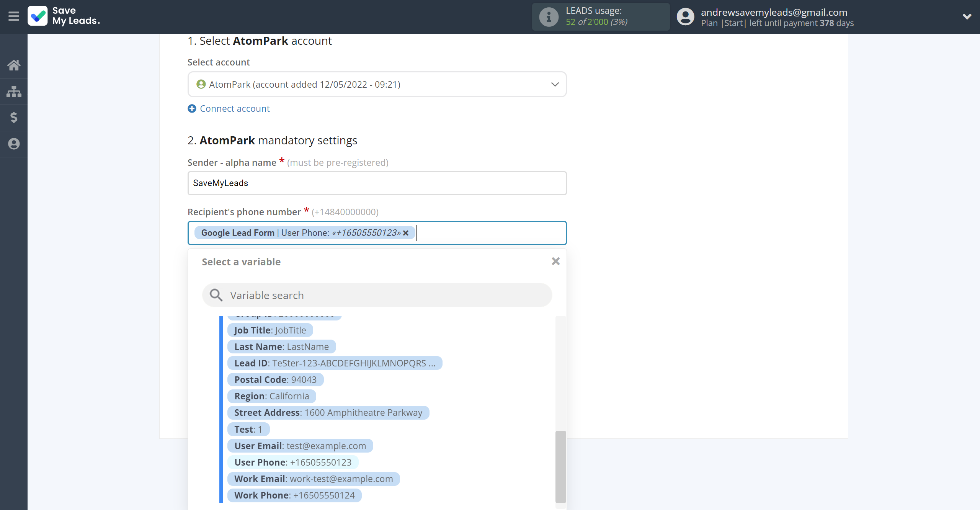Select the Work Phone variable

tap(294, 495)
